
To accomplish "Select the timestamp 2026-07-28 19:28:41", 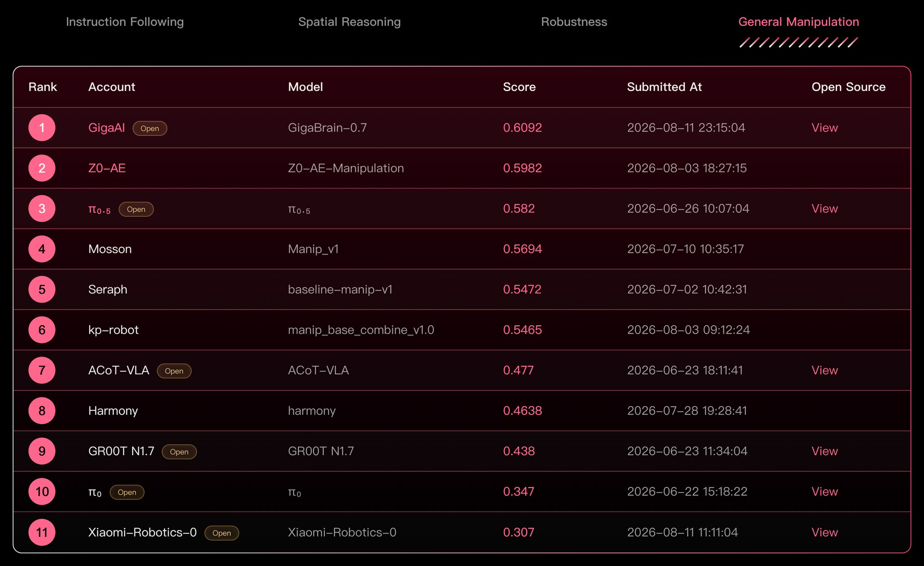I will [x=687, y=411].
